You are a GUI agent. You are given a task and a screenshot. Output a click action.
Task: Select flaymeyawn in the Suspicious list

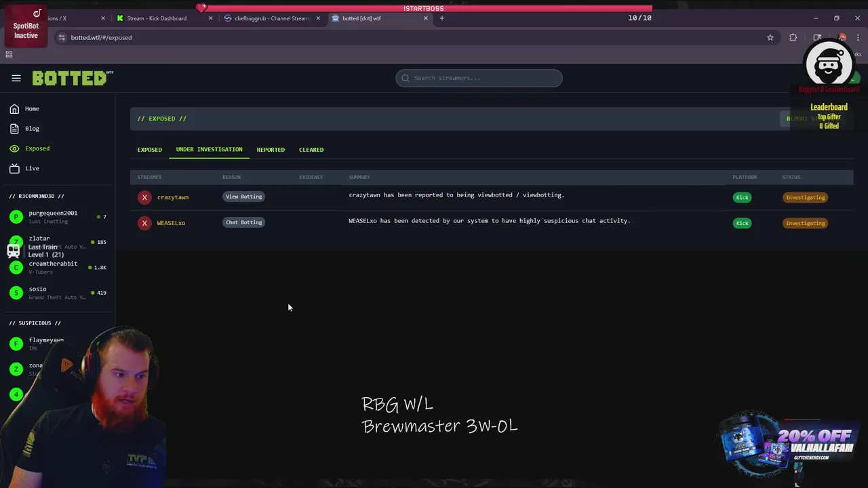pyautogui.click(x=46, y=340)
